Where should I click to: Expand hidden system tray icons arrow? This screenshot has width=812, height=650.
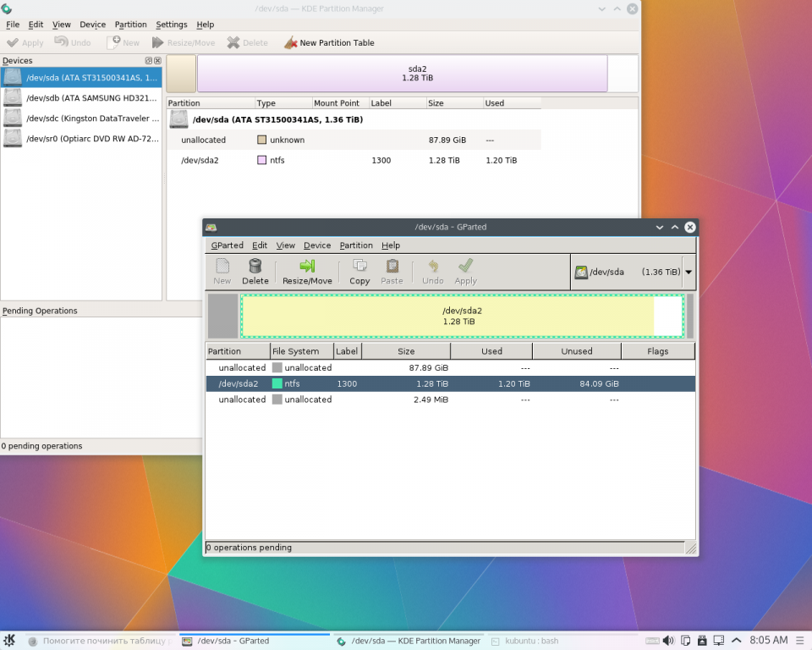click(736, 642)
